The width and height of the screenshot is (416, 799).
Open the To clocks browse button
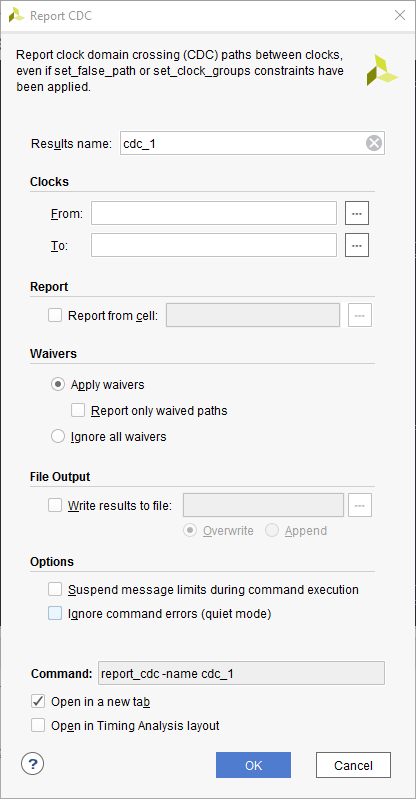point(357,245)
